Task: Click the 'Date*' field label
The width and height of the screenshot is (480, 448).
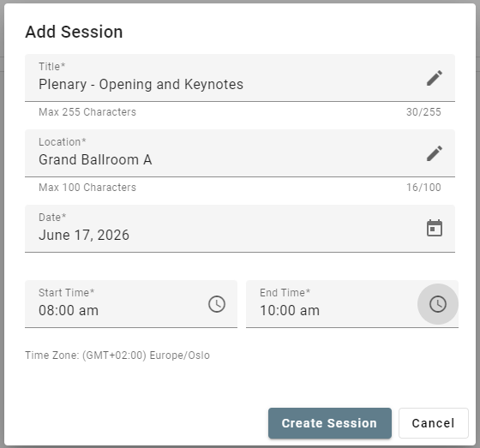Action: (x=52, y=218)
